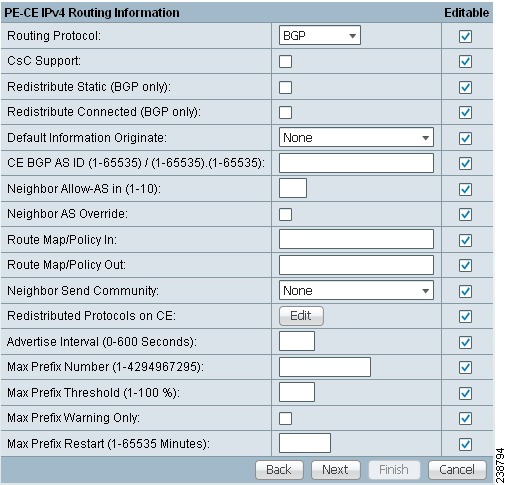This screenshot has width=507, height=485.
Task: Uncheck Editable box for Max Prefix Restart
Action: pos(465,444)
